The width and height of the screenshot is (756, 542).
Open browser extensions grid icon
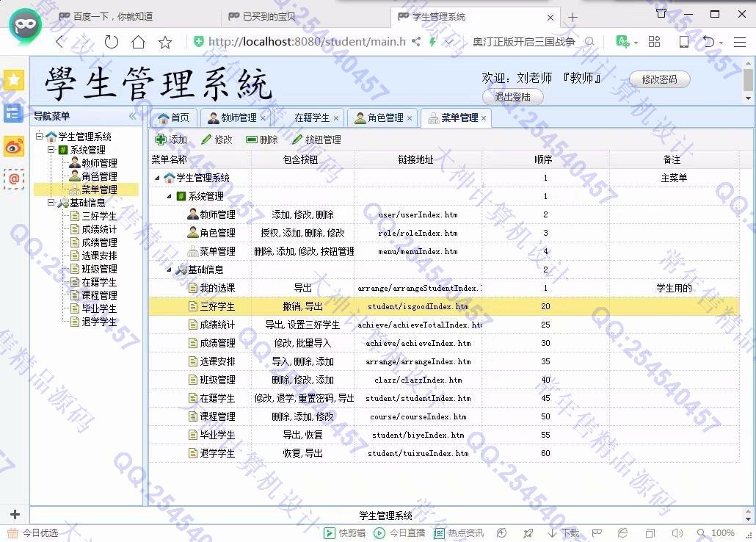(x=654, y=42)
